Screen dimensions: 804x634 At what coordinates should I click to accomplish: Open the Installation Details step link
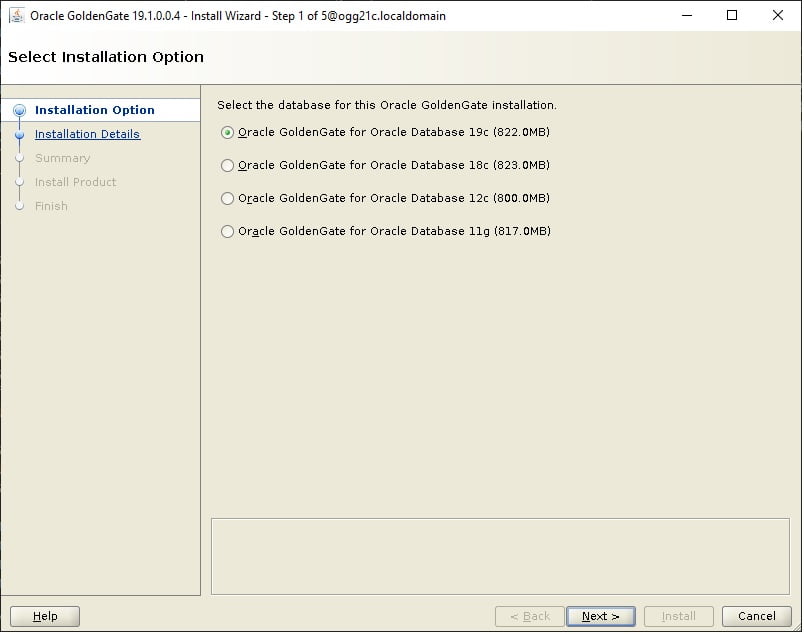[87, 134]
